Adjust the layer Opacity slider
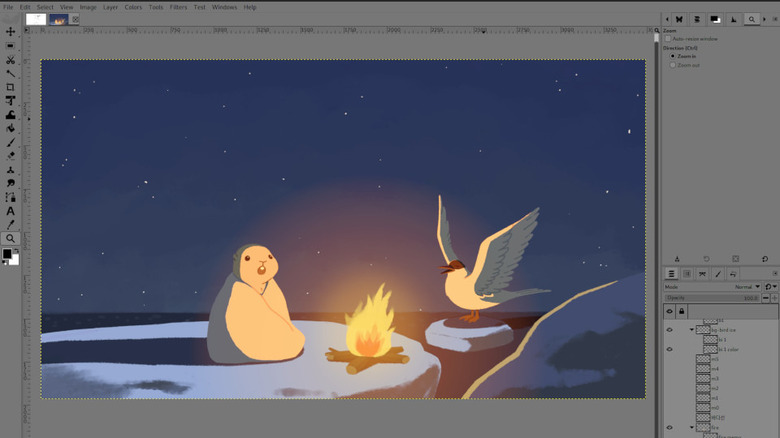 [x=712, y=298]
